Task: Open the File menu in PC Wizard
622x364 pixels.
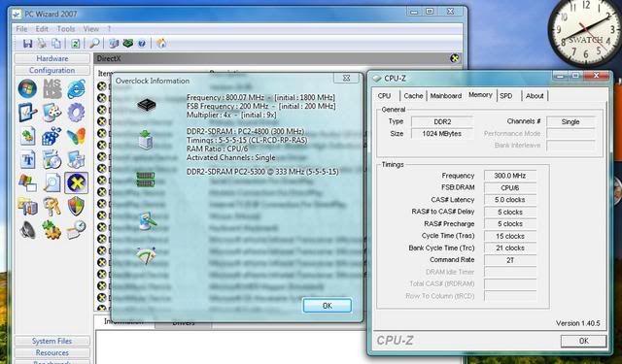Action: tap(21, 29)
